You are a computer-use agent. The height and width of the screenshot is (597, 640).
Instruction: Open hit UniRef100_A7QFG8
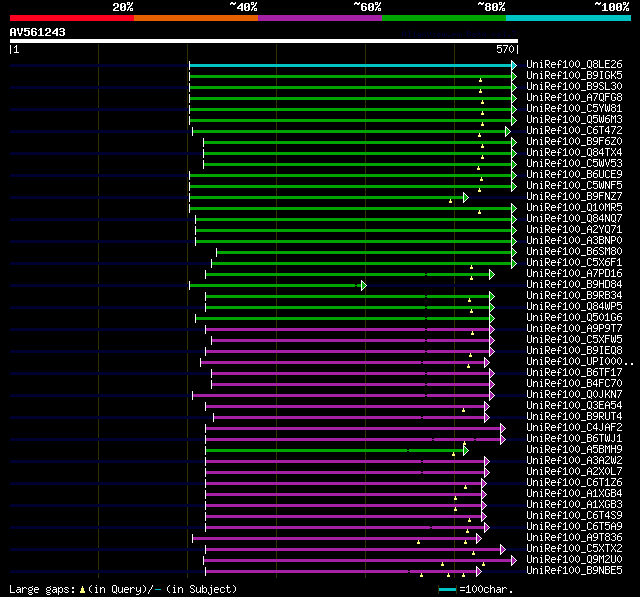(574, 98)
